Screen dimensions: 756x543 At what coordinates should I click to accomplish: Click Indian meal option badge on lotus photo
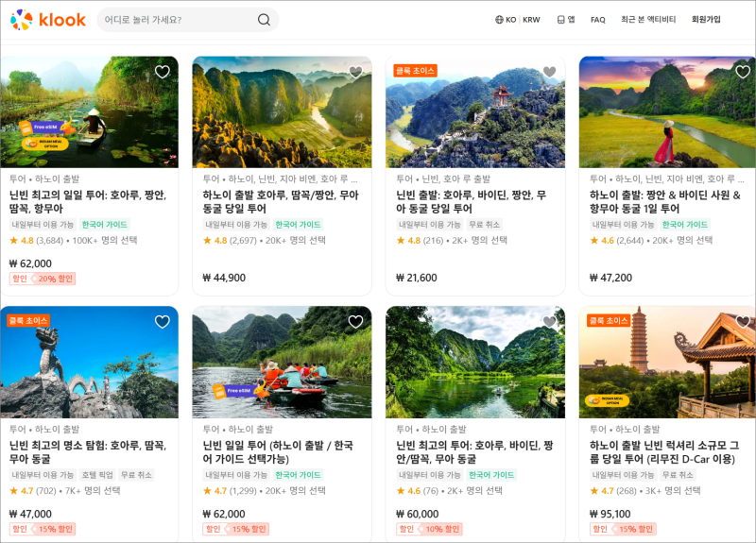(44, 144)
